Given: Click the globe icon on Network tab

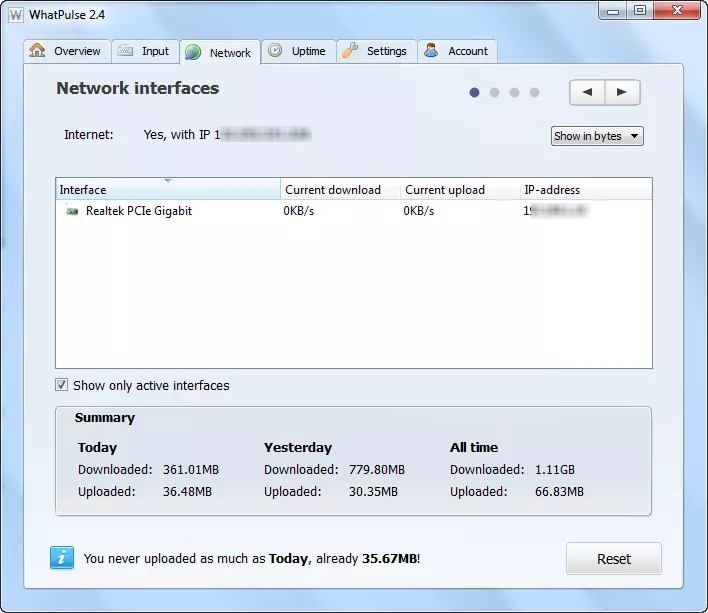Looking at the screenshot, I should tap(193, 52).
